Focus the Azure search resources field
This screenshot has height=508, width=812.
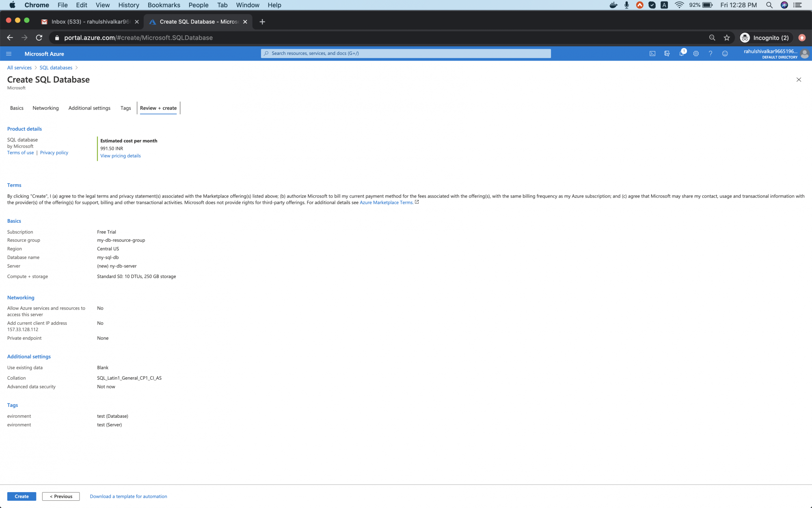(406, 53)
